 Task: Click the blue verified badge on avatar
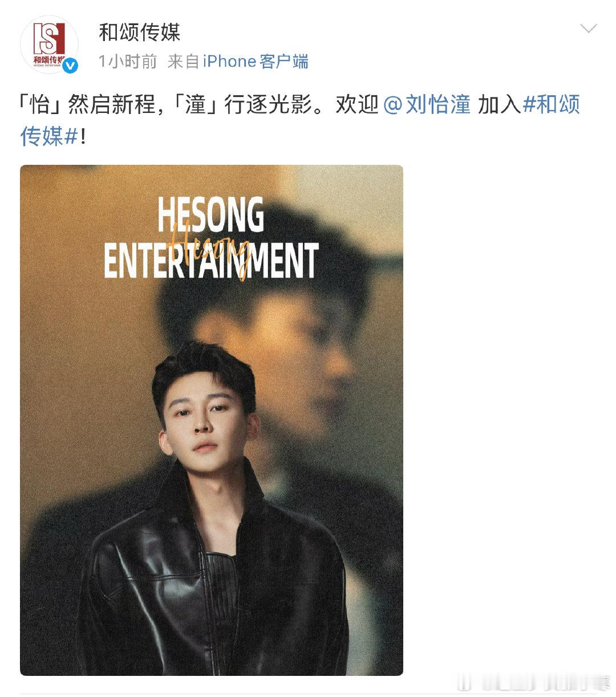pyautogui.click(x=70, y=66)
